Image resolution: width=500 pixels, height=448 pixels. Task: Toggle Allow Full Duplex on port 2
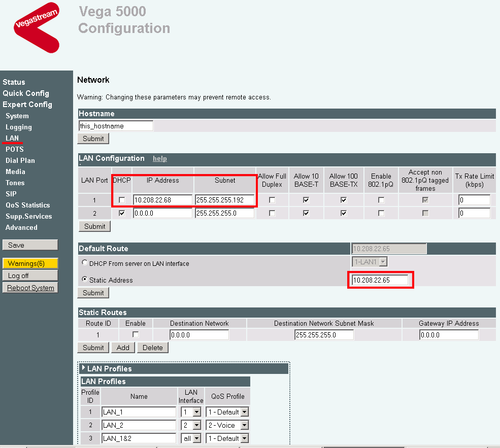[x=272, y=213]
